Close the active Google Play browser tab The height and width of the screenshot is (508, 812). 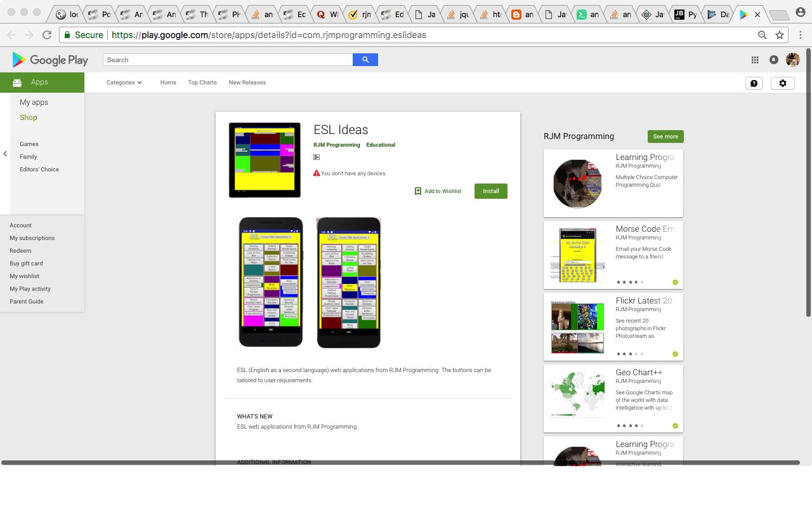click(x=757, y=15)
